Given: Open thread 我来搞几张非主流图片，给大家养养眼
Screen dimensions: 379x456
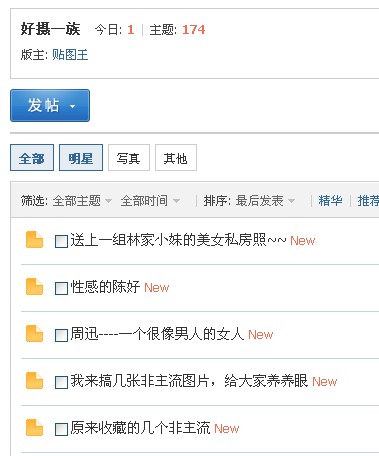Looking at the screenshot, I should [x=189, y=381].
